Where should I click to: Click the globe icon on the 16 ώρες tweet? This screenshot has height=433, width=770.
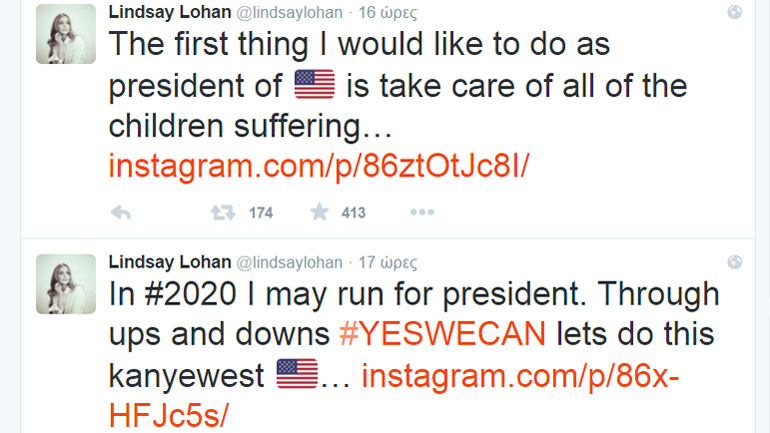pos(735,13)
